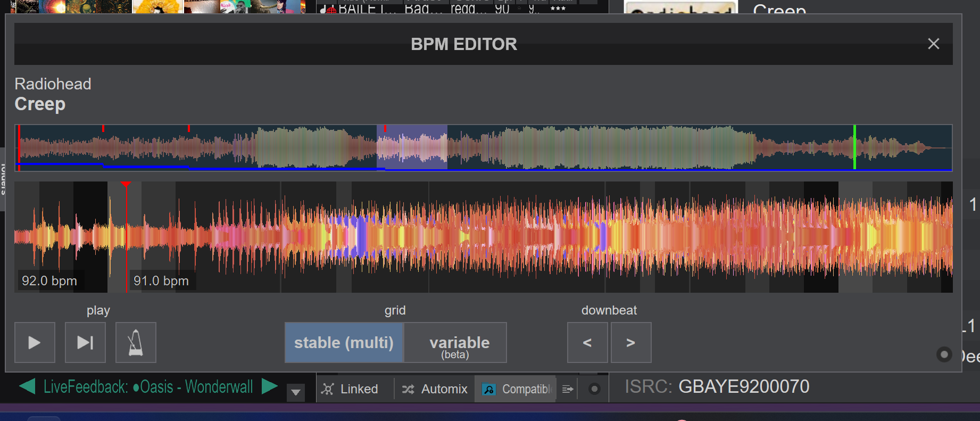
Task: Select the stable (multi) grid mode
Action: (344, 342)
